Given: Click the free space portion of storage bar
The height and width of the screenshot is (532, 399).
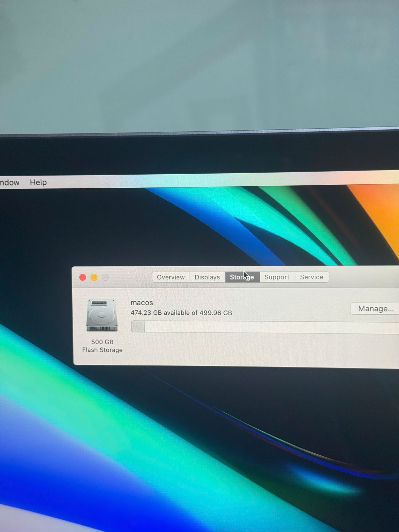Looking at the screenshot, I should click(266, 327).
